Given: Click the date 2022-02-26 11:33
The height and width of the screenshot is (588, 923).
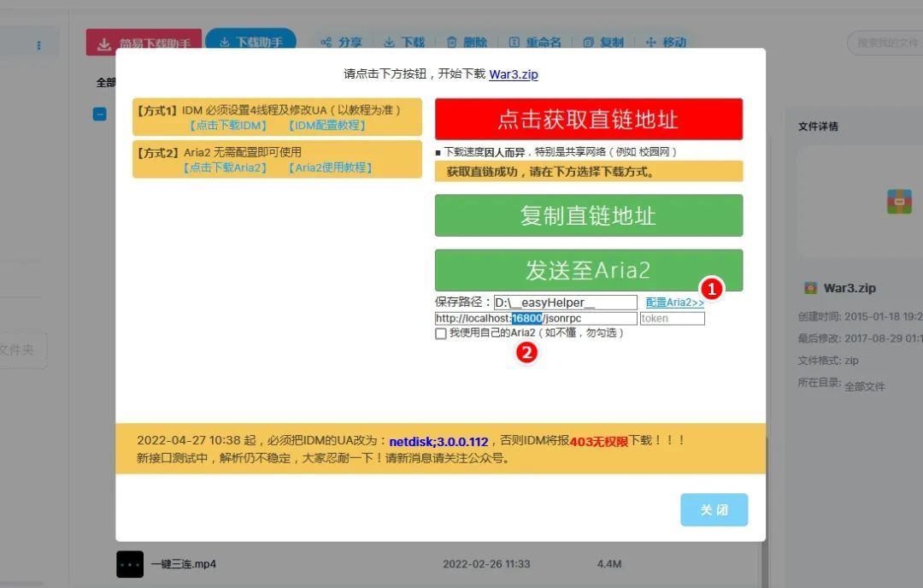Looking at the screenshot, I should [x=486, y=564].
